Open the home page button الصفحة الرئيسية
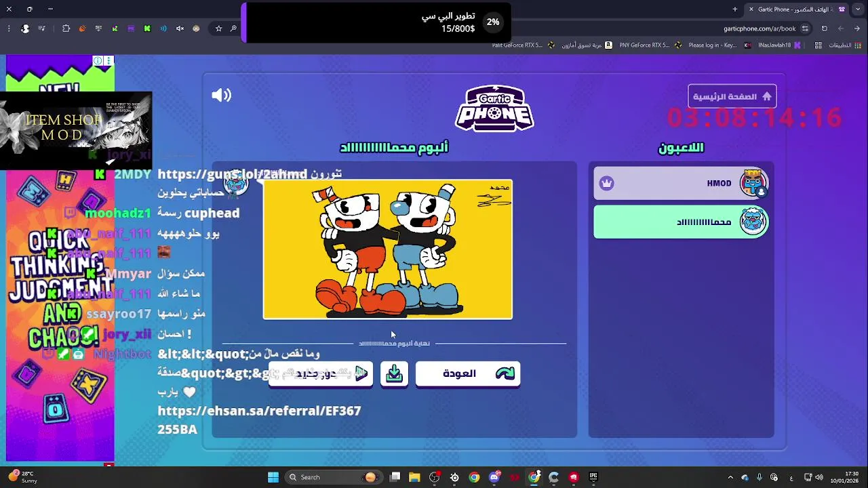This screenshot has height=488, width=868. pyautogui.click(x=732, y=96)
